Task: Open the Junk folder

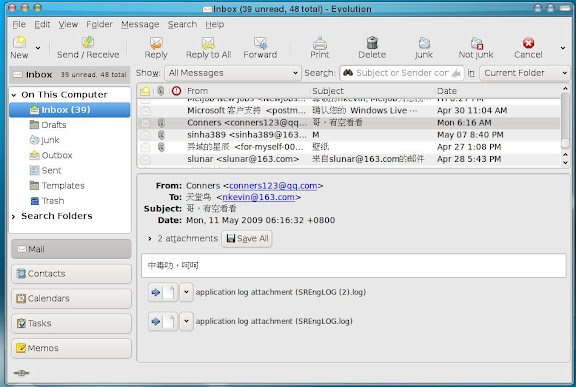Action: (44, 140)
